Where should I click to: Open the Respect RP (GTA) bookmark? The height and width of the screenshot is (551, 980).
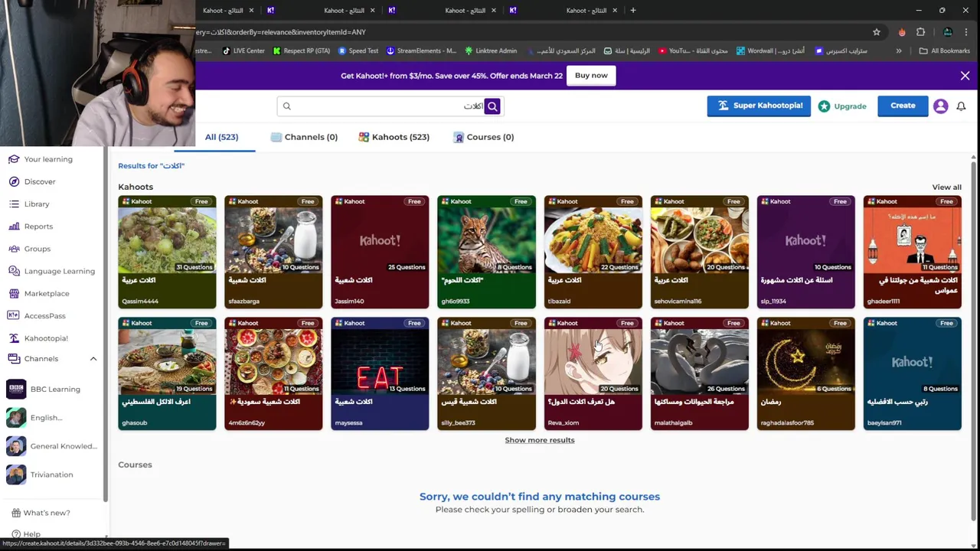click(x=302, y=51)
